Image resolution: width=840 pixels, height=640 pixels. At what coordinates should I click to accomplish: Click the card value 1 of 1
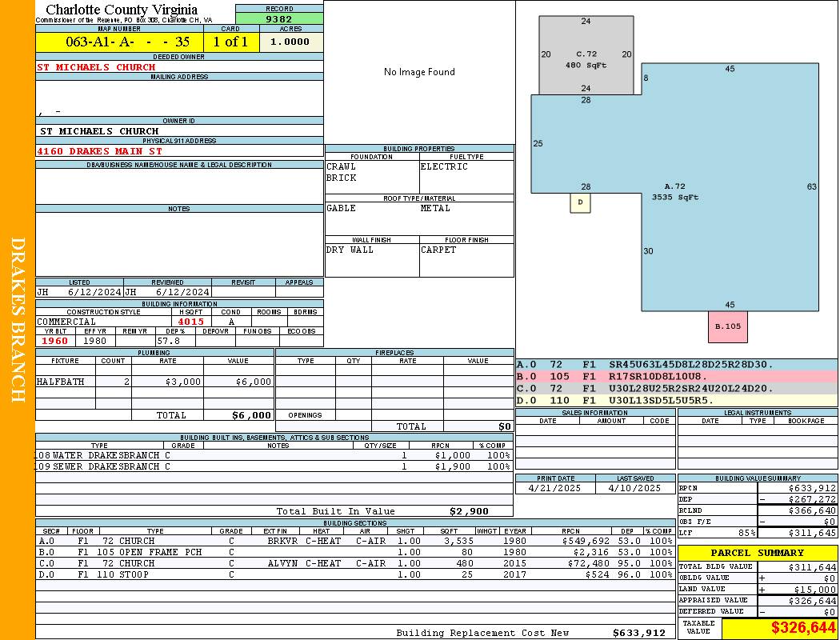230,42
